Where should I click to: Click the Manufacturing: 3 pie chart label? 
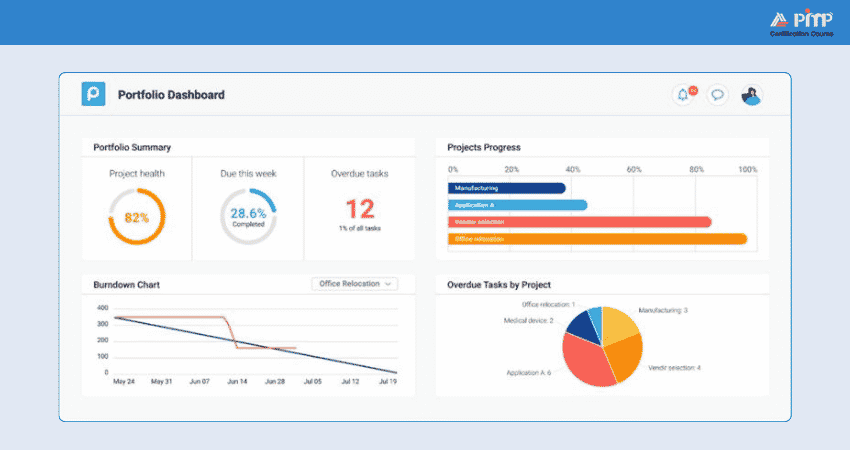click(663, 311)
